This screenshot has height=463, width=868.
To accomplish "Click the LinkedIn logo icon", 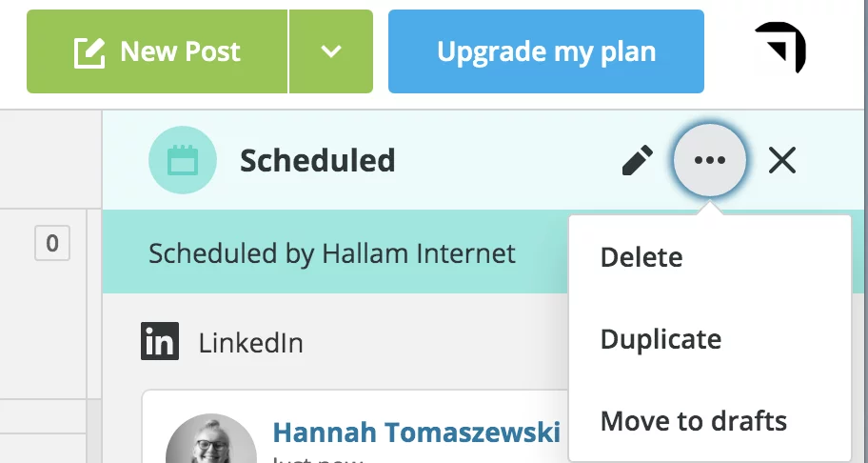I will pyautogui.click(x=160, y=342).
